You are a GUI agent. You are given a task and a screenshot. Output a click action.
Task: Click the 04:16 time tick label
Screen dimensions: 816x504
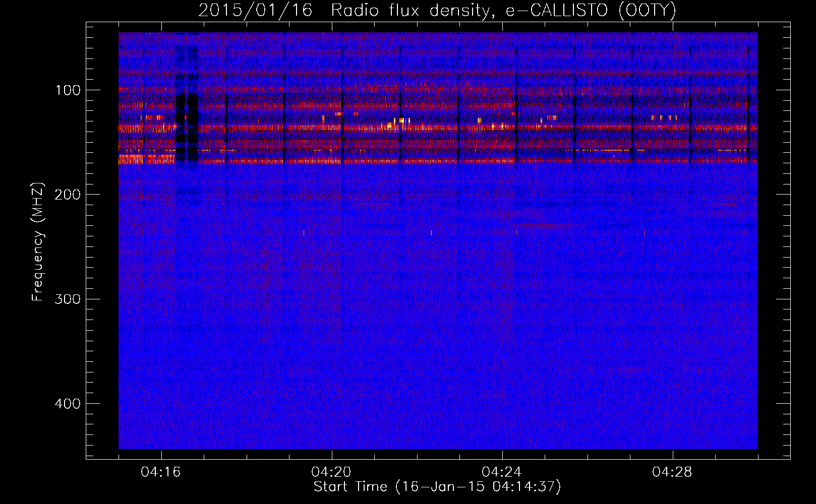point(161,472)
